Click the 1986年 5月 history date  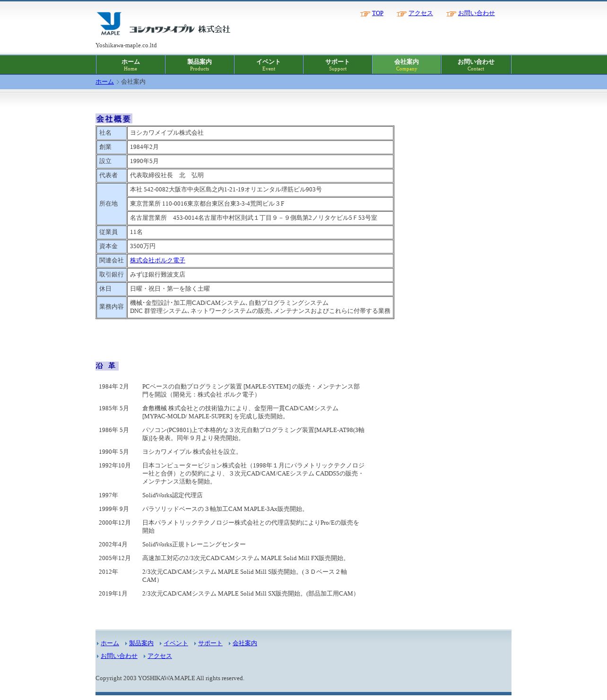(x=114, y=430)
